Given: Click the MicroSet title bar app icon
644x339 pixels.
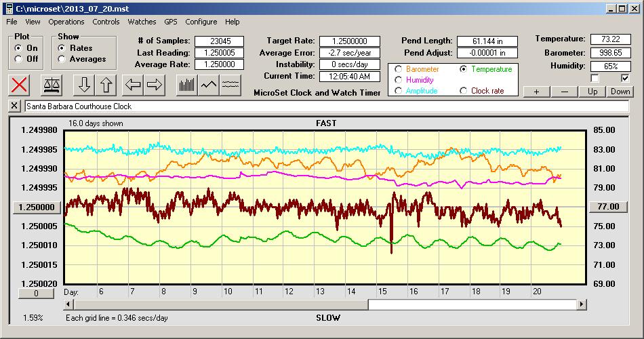Looking at the screenshot, I should 9,9.
